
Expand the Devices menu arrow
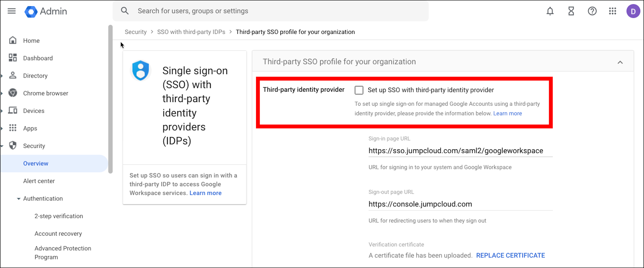[x=2, y=111]
